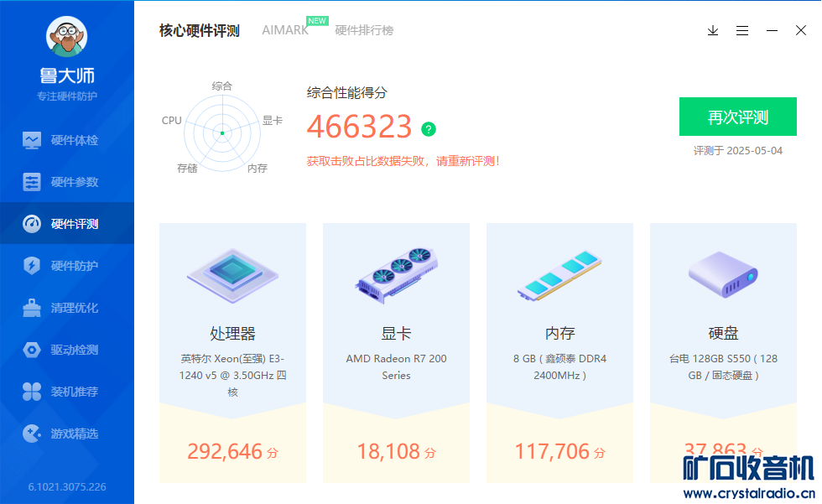Open 清理优化 cleanup optimization
Viewport: 822px width, 504px height.
(x=67, y=308)
